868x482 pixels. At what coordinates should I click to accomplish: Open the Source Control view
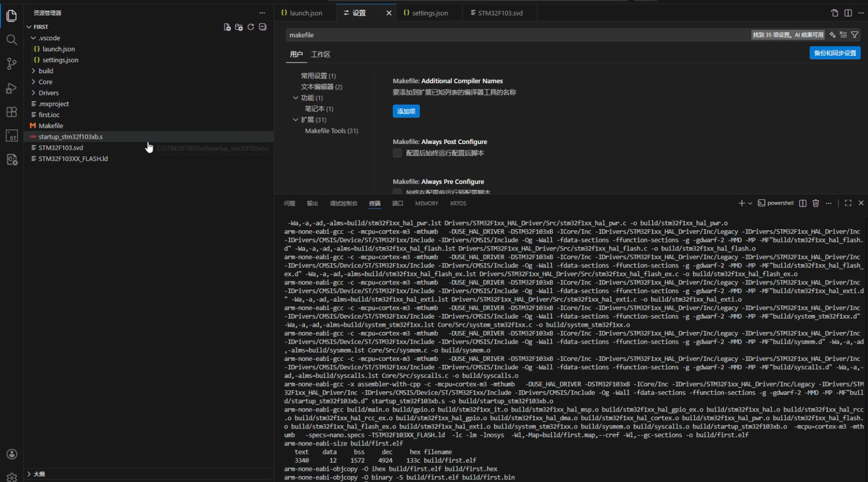tap(11, 64)
